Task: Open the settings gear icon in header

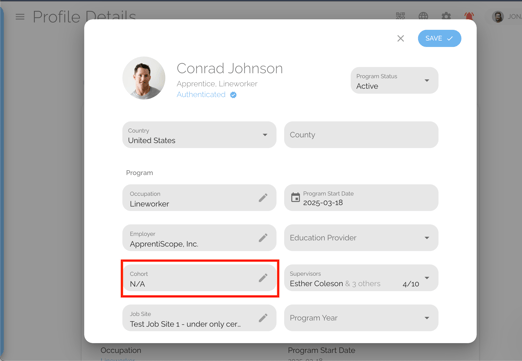Action: tap(446, 16)
